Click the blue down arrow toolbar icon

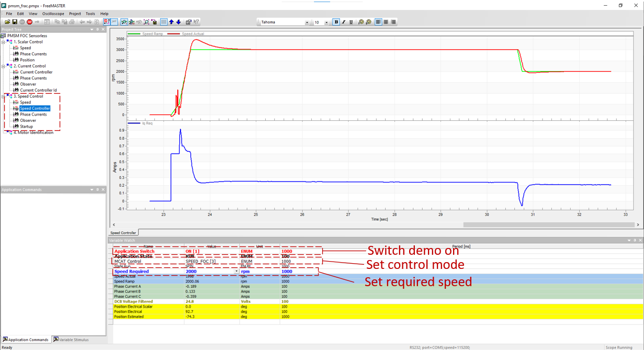click(178, 22)
